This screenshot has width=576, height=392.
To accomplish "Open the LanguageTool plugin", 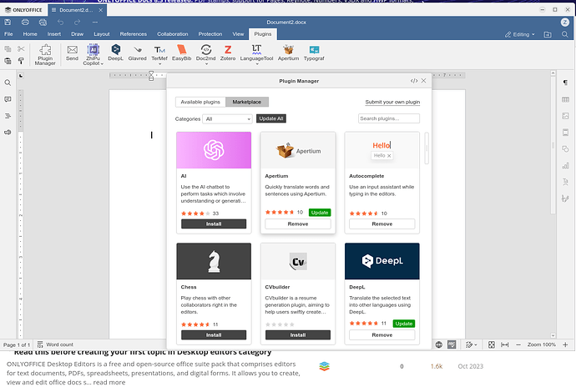I will pyautogui.click(x=256, y=52).
